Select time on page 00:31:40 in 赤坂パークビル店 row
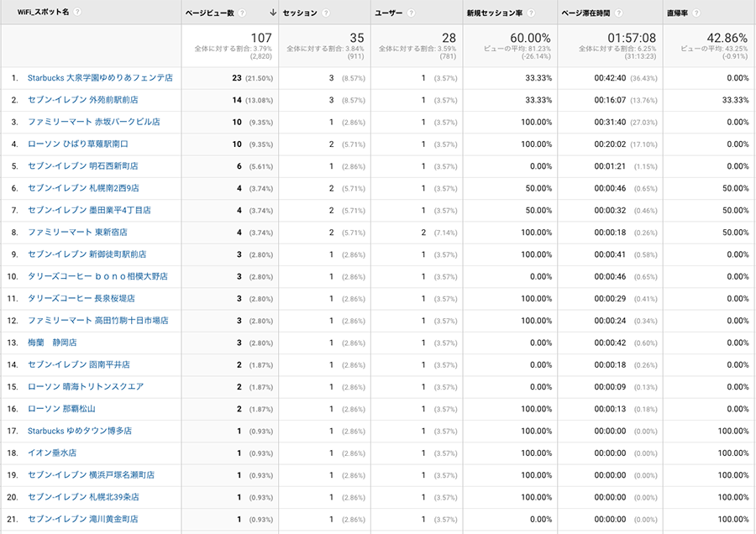 pyautogui.click(x=610, y=123)
